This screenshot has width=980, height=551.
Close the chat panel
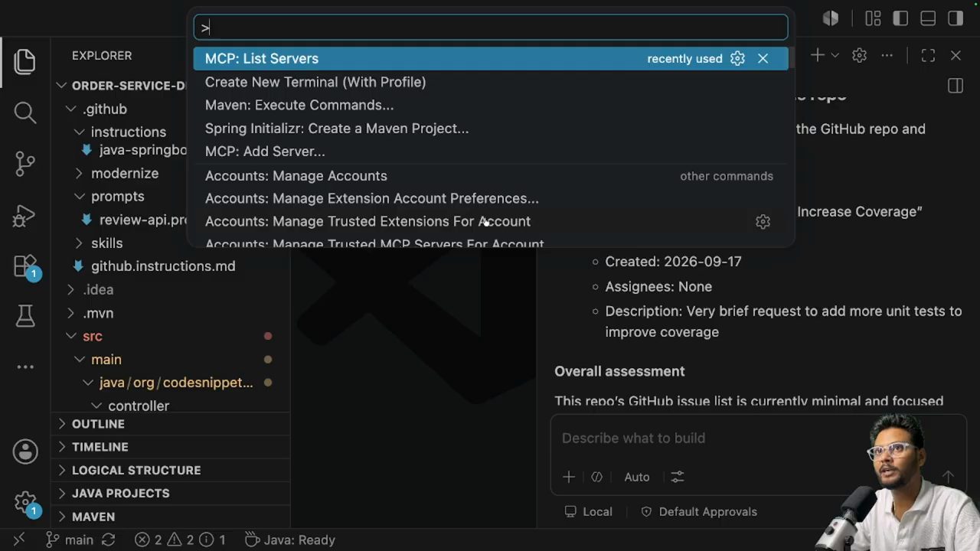955,55
